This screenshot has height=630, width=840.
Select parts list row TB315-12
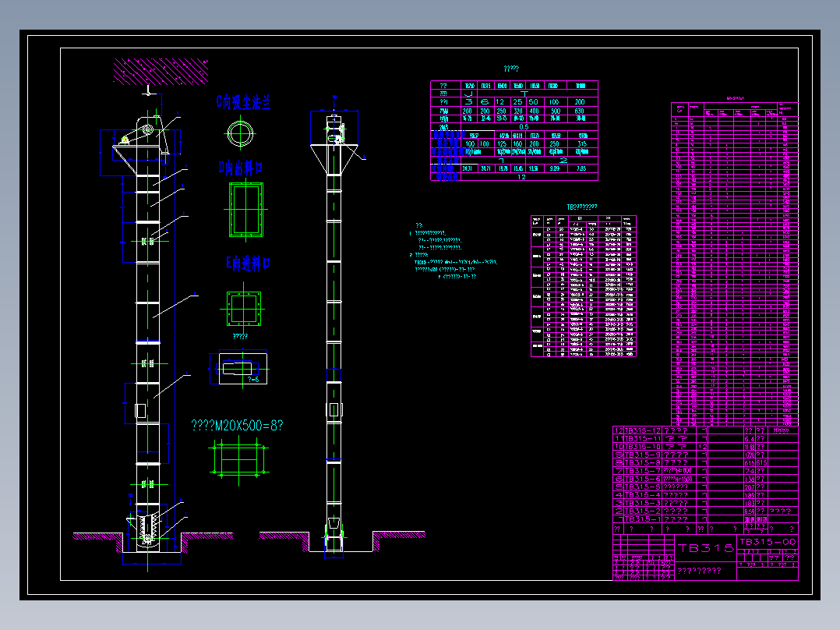point(705,430)
